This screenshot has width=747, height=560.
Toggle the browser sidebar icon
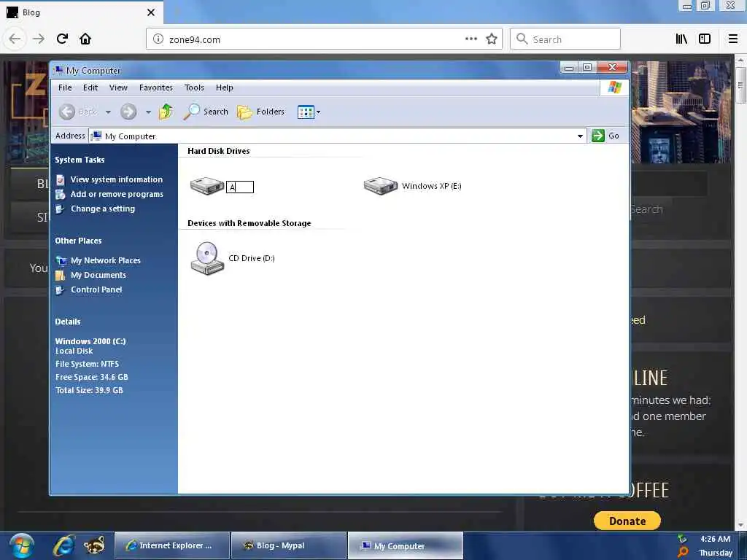pyautogui.click(x=705, y=39)
